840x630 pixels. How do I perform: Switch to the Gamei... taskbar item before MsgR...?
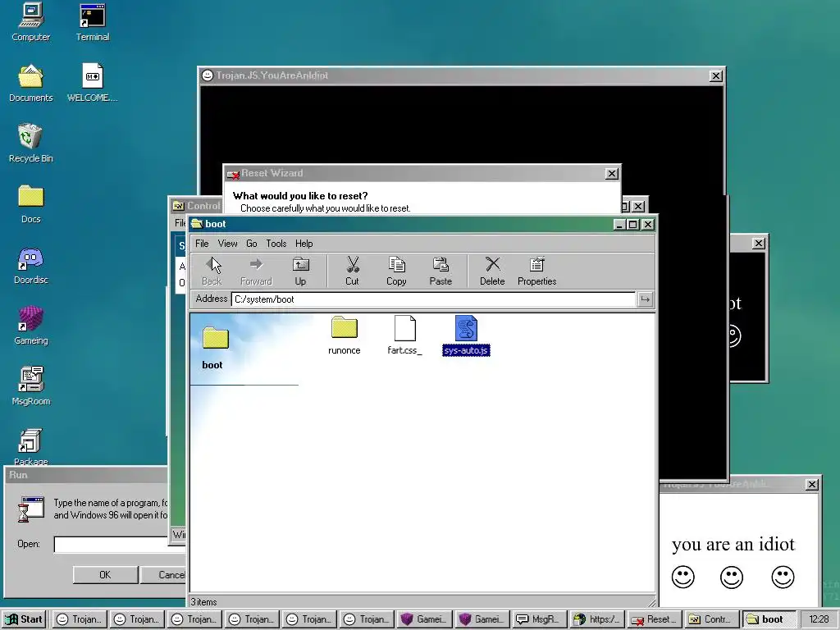[480, 619]
